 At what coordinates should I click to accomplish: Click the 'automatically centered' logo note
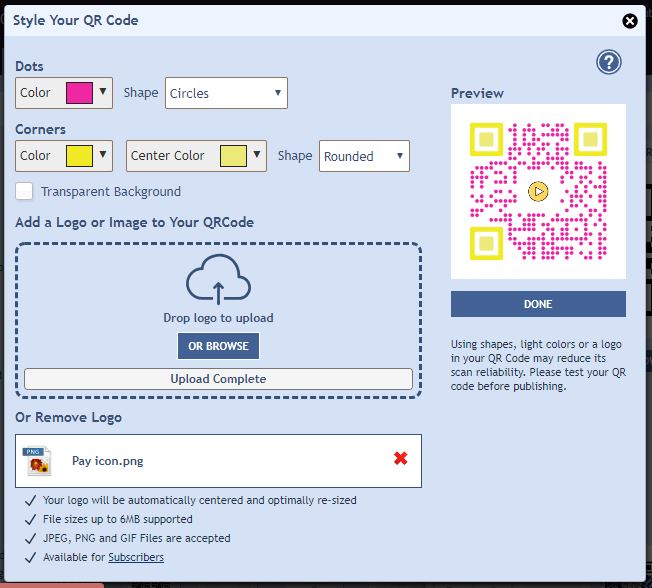pos(200,500)
